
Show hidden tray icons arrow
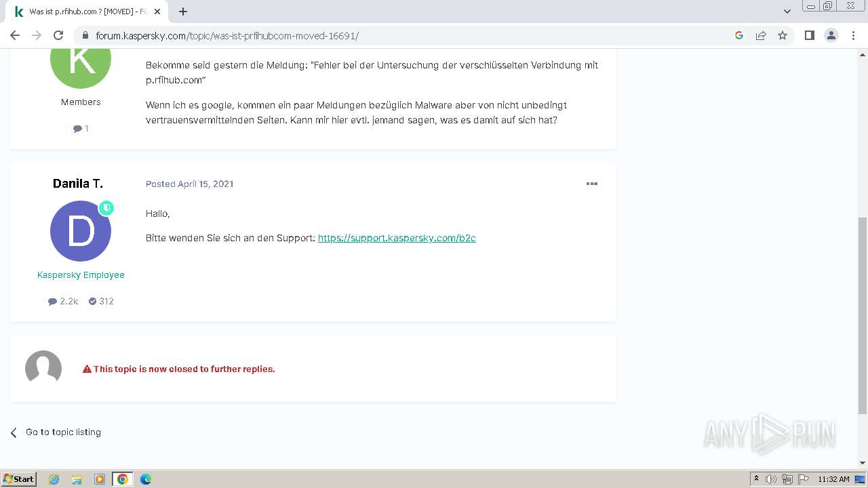click(x=756, y=479)
